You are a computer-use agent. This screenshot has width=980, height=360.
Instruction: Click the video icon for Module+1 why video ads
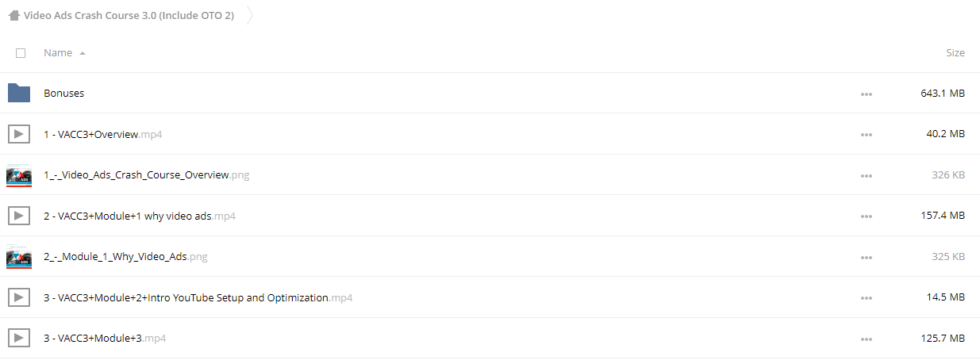[19, 216]
